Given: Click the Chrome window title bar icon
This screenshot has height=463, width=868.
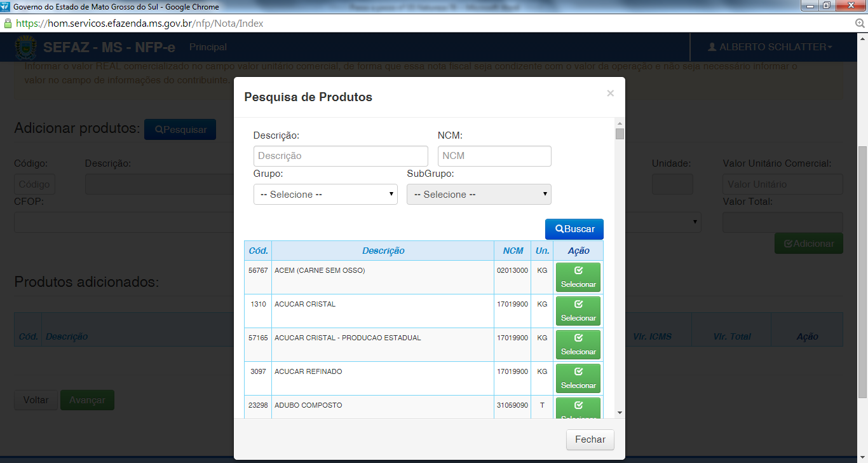Looking at the screenshot, I should pyautogui.click(x=6, y=7).
